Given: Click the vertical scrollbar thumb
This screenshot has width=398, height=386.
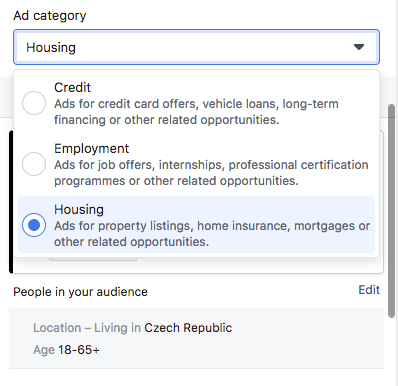Looking at the screenshot, I should pyautogui.click(x=392, y=211).
